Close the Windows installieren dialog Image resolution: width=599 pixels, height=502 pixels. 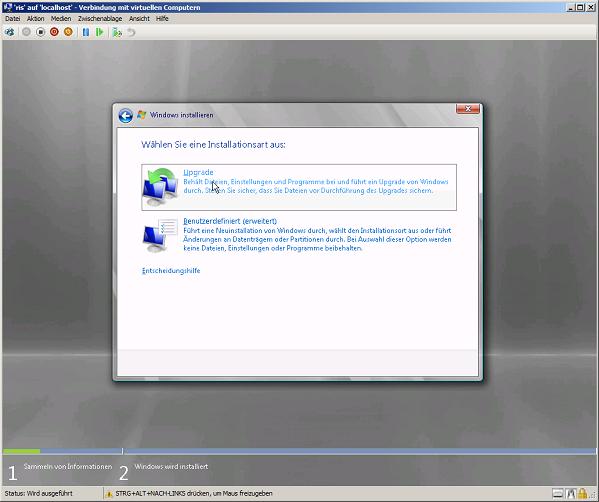(x=468, y=109)
